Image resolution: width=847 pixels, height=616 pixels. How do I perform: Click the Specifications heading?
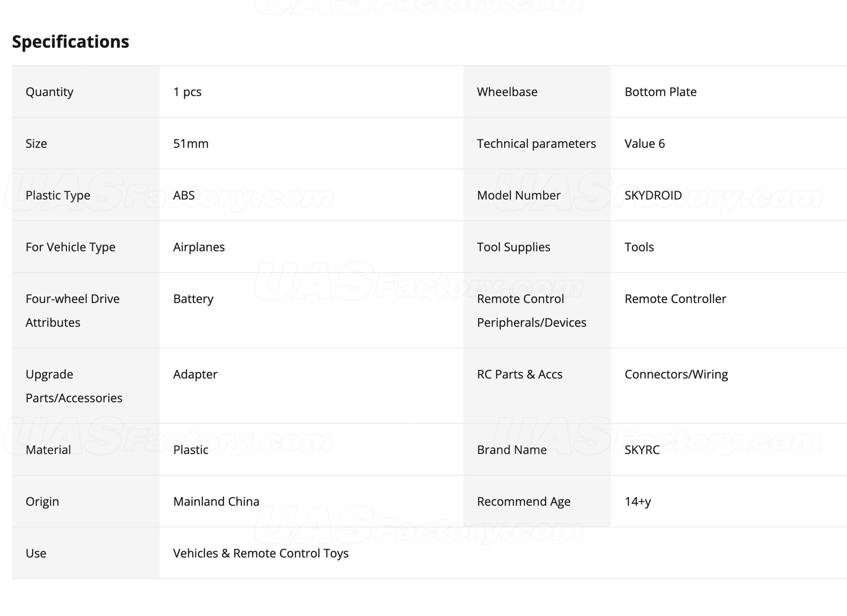coord(70,41)
